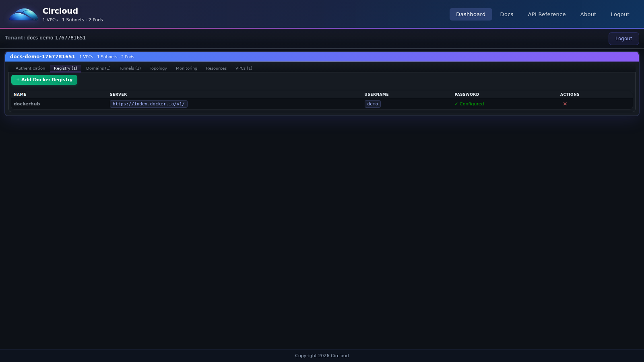Open the Monitoring tab

pos(186,68)
